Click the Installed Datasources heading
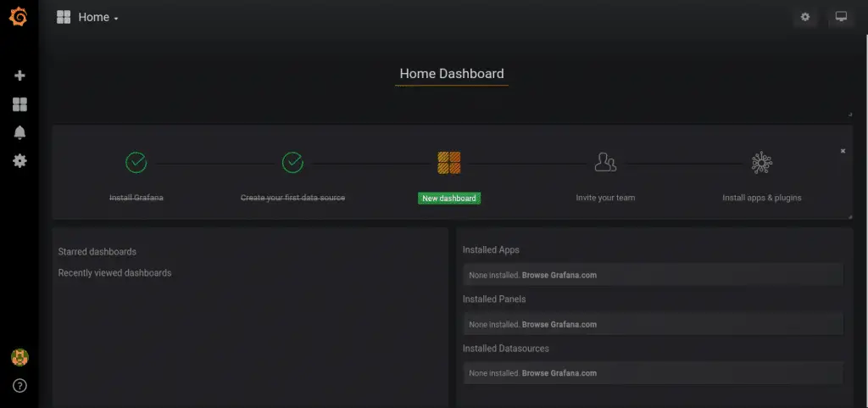The height and width of the screenshot is (408, 868). click(506, 349)
